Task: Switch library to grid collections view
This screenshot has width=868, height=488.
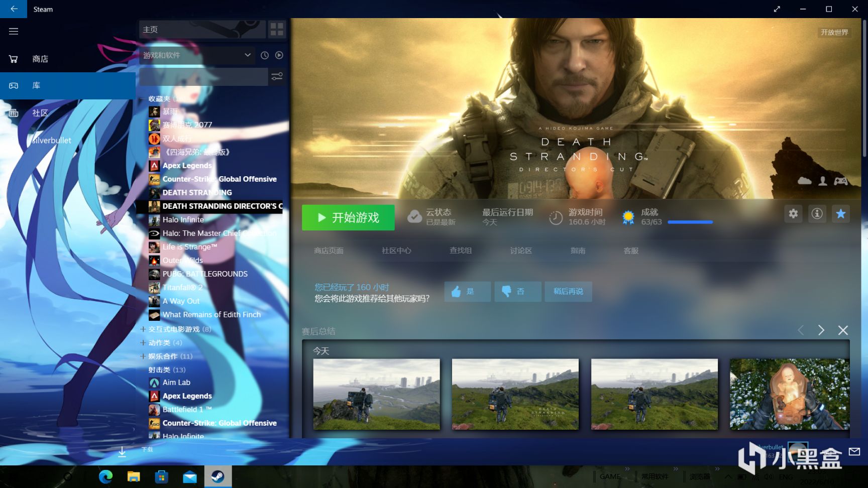Action: 277,30
